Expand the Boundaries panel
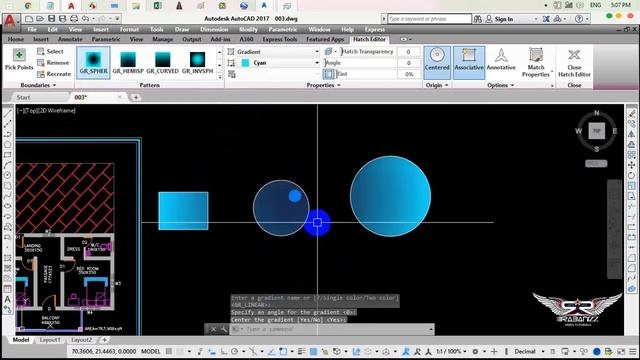Screen dimensions: 640x360 tap(38, 85)
